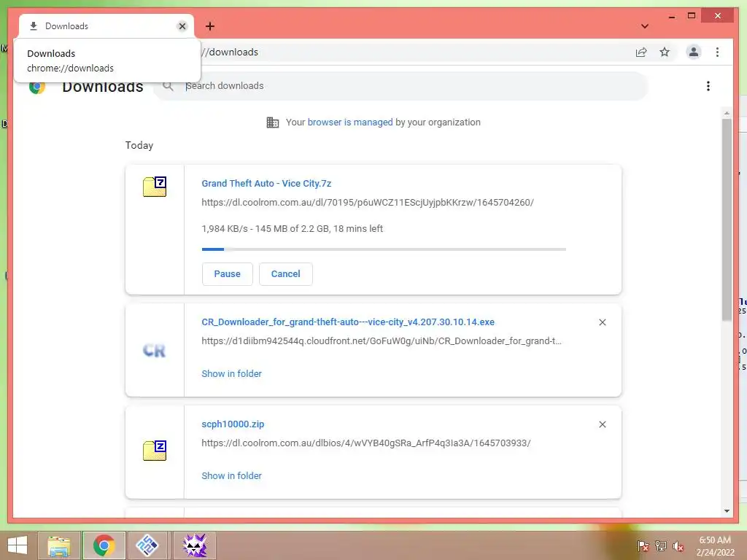747x560 pixels.
Task: Click the Today date heading
Action: pyautogui.click(x=139, y=145)
